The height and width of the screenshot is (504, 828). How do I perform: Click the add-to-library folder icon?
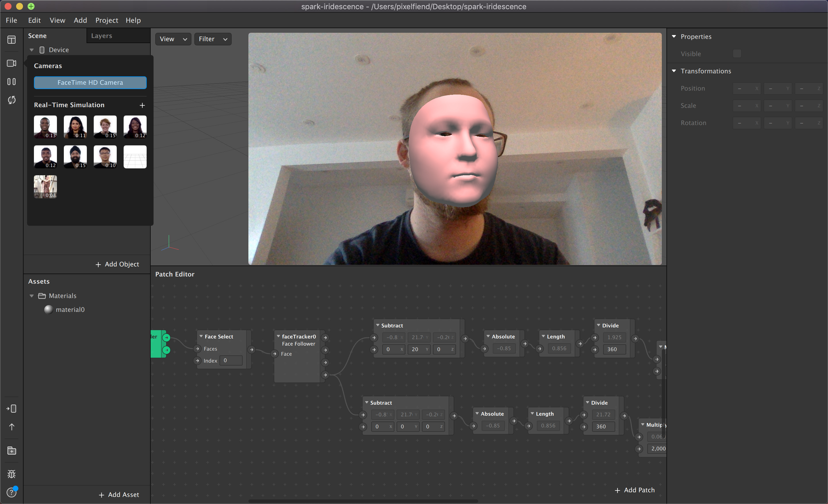point(11,451)
